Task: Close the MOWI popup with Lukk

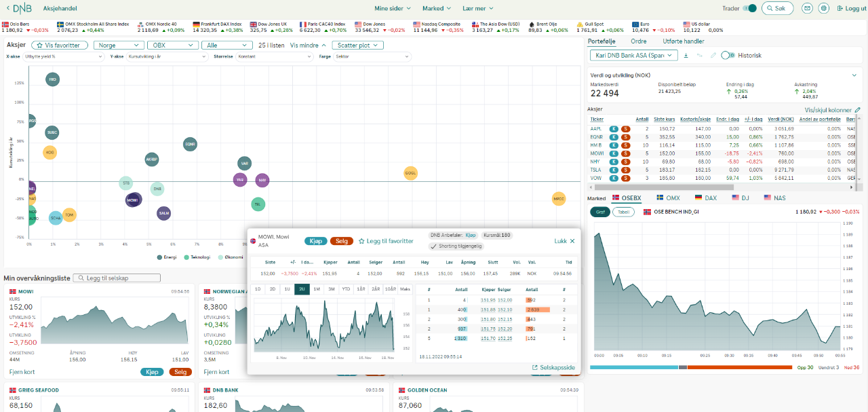Action: click(564, 241)
